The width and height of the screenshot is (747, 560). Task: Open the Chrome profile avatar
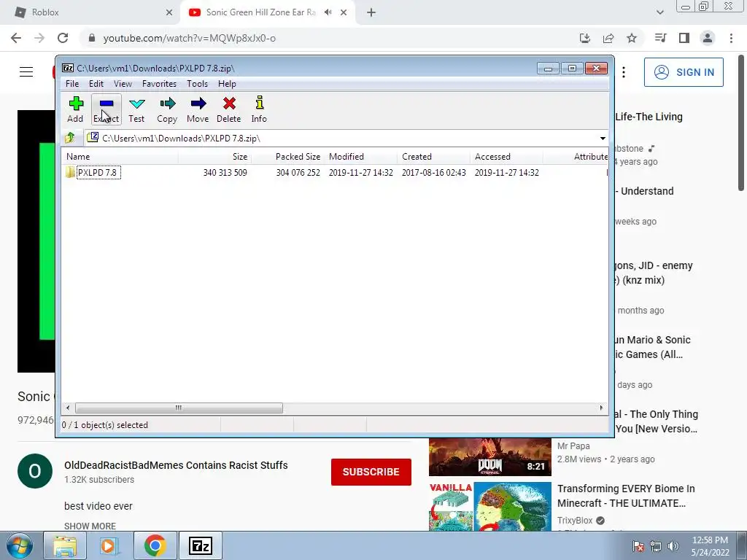708,38
